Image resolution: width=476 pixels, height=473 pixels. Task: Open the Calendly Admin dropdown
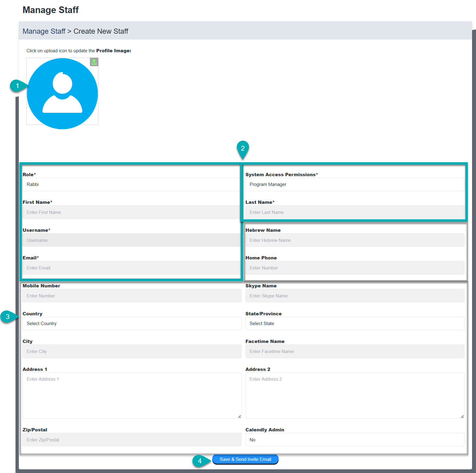355,440
